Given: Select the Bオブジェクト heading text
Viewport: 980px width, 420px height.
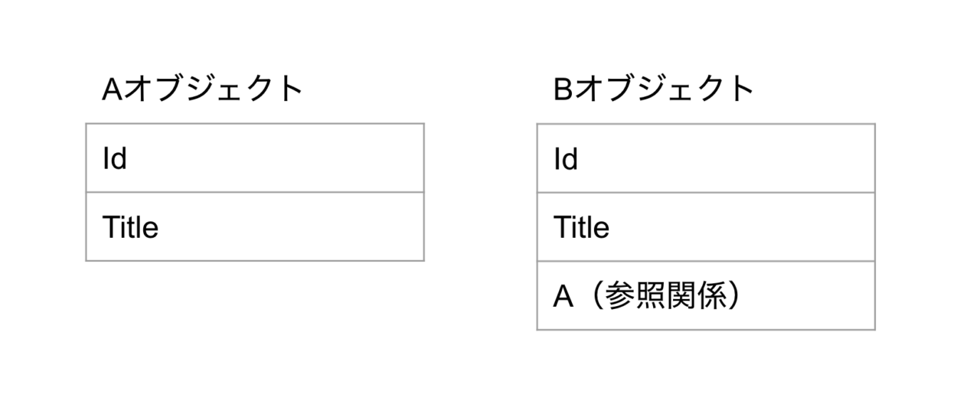Looking at the screenshot, I should [x=654, y=90].
